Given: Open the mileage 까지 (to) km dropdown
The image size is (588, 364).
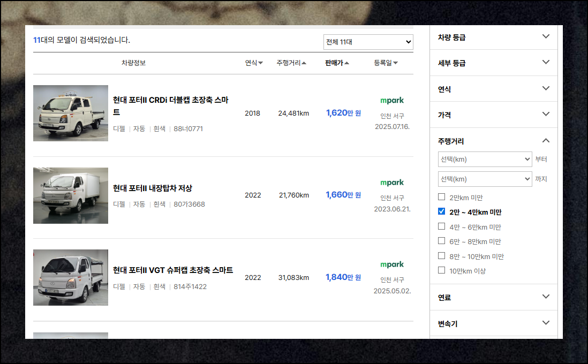Looking at the screenshot, I should pos(485,179).
